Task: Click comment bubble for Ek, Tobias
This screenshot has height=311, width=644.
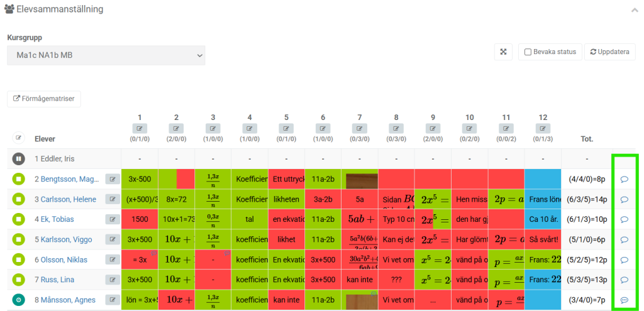Action: point(625,219)
